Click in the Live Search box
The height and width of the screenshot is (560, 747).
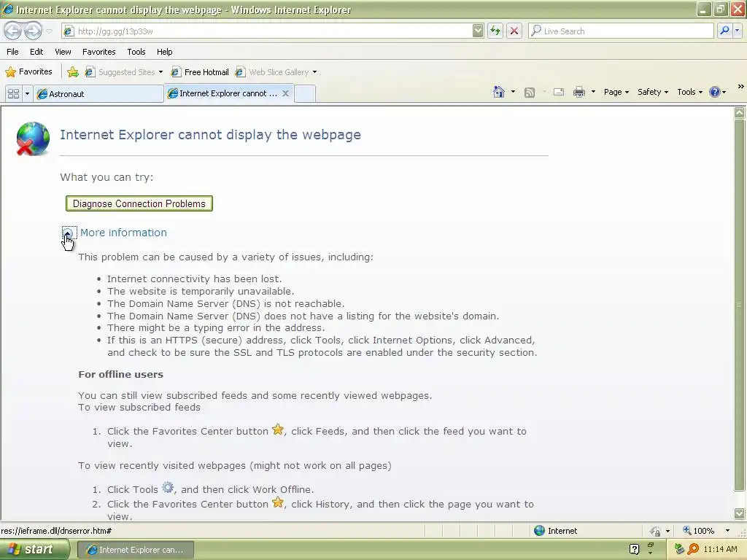[x=622, y=31]
